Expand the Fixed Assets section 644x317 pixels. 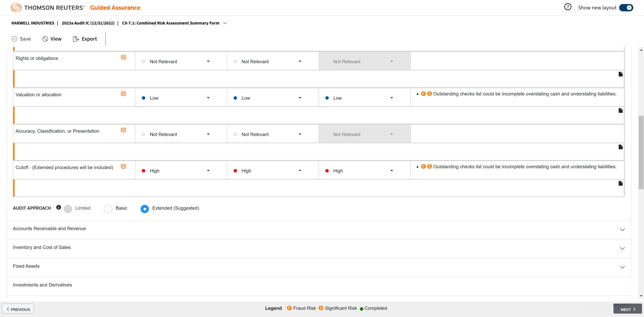point(622,267)
